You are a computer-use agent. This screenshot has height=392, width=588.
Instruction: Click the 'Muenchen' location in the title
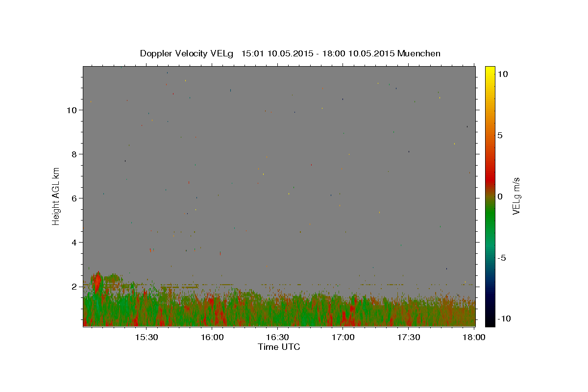pos(419,53)
